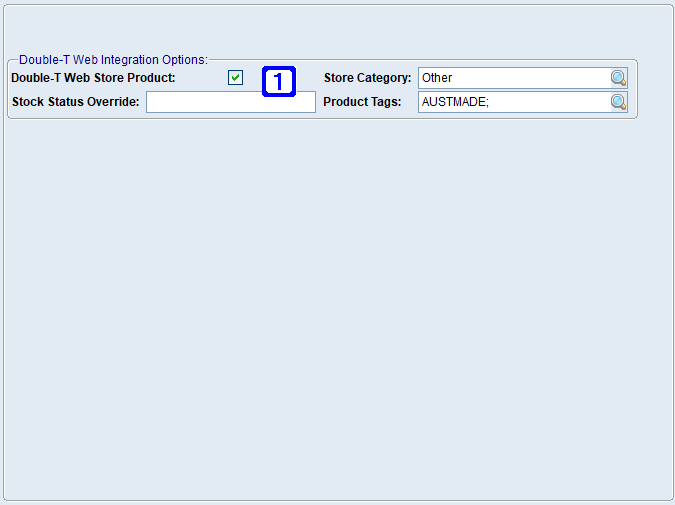Open the Product Tags lookup magnifier
Screen dimensions: 675x505
pyautogui.click(x=618, y=102)
